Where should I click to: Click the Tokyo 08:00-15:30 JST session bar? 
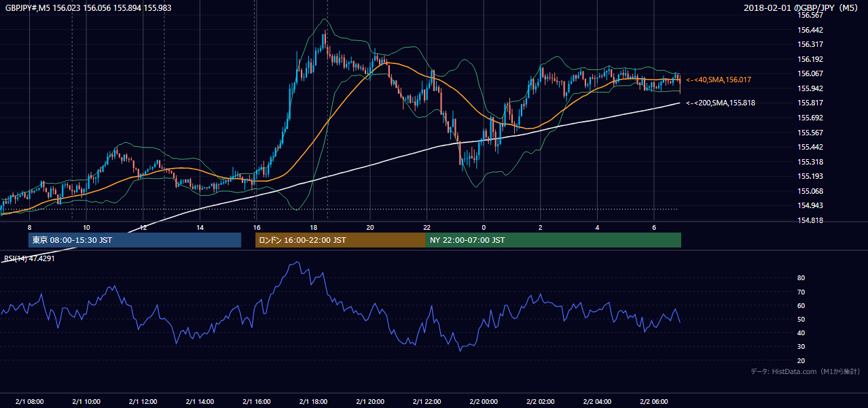pos(134,240)
